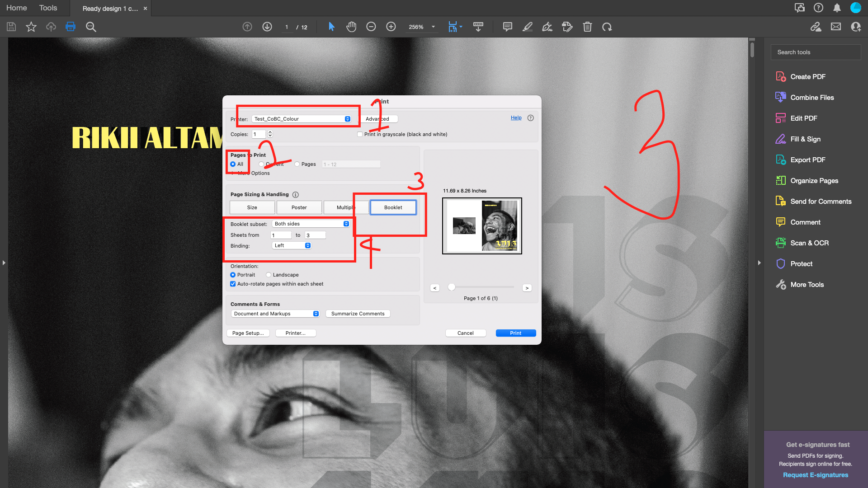Open the Scan & OCR tool
Image resolution: width=868 pixels, height=488 pixels.
click(x=809, y=243)
